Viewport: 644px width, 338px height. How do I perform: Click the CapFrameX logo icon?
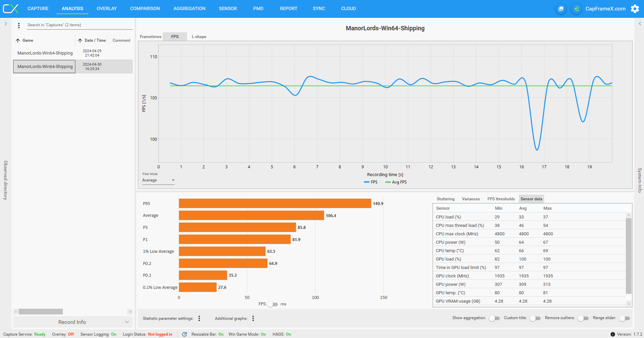tap(11, 8)
